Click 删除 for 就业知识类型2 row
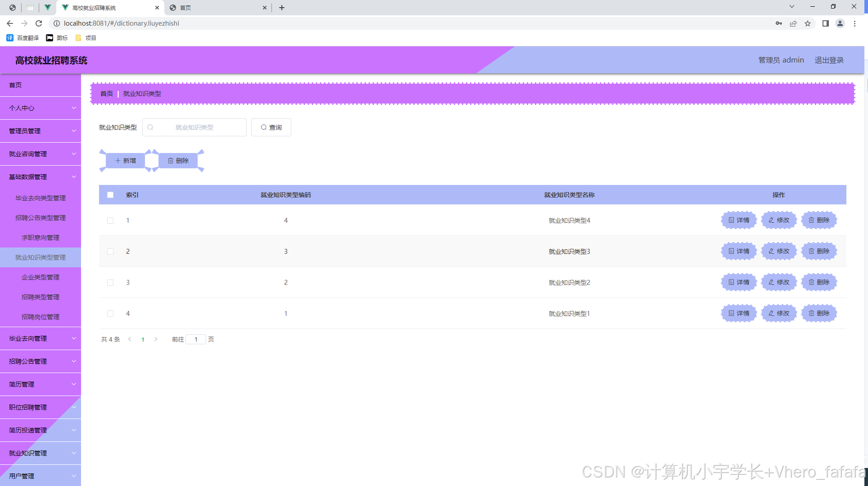This screenshot has height=486, width=868. coord(819,282)
